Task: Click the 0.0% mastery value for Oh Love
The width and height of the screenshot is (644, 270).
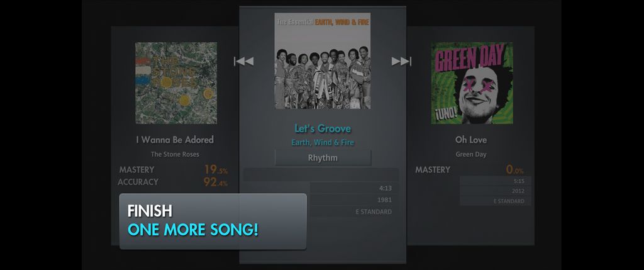Action: click(x=515, y=169)
